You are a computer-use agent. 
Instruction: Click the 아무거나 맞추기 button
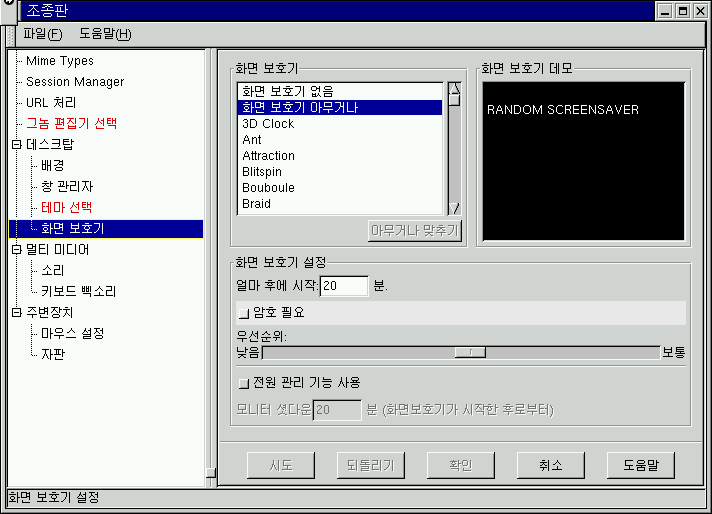(x=415, y=231)
